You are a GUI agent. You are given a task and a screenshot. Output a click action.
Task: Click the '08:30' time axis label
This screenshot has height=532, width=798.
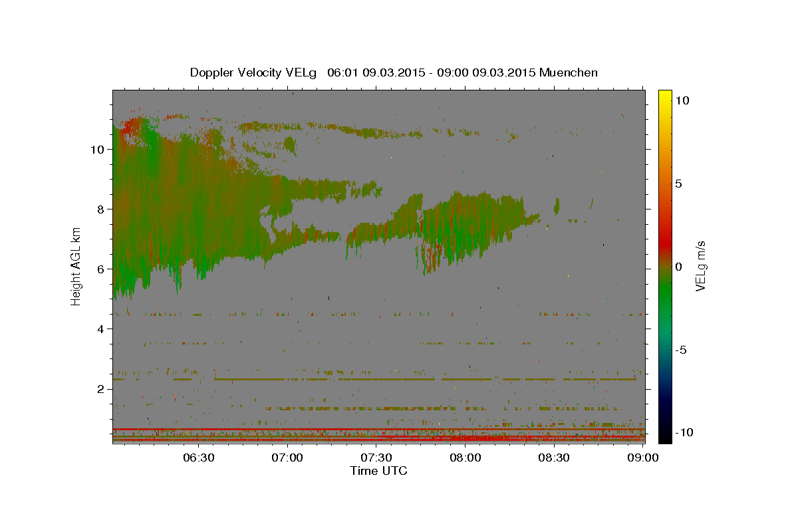554,458
